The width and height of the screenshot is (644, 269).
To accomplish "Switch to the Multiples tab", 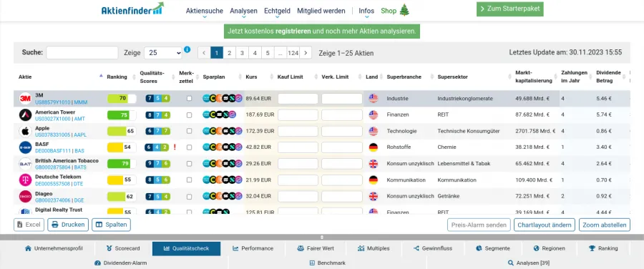I will point(374,248).
